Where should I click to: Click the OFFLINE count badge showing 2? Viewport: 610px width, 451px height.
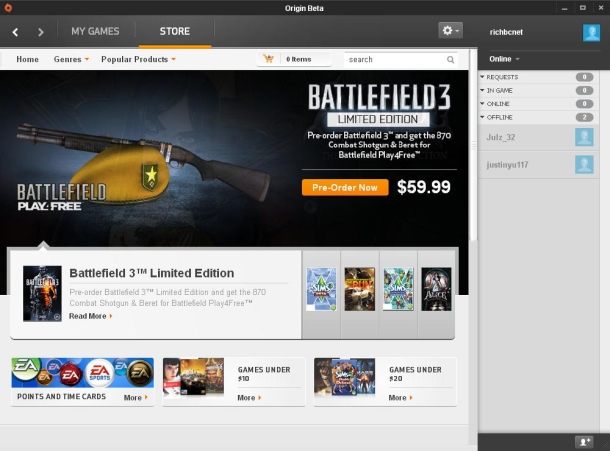coord(584,117)
